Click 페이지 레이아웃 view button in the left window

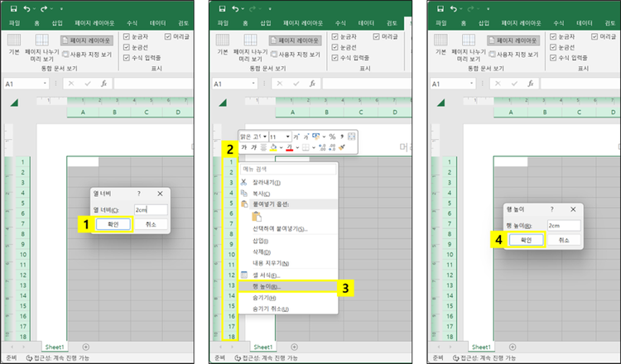pos(87,41)
